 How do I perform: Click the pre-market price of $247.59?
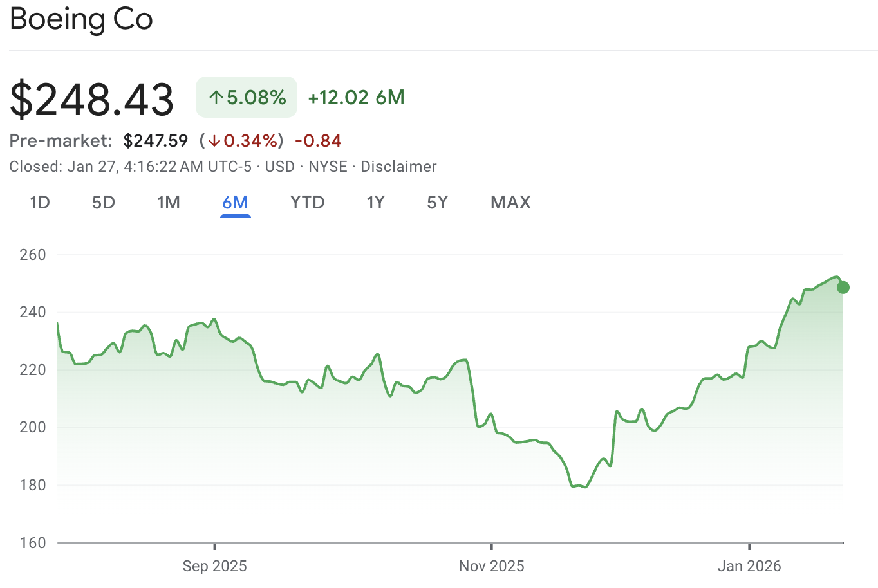click(155, 140)
